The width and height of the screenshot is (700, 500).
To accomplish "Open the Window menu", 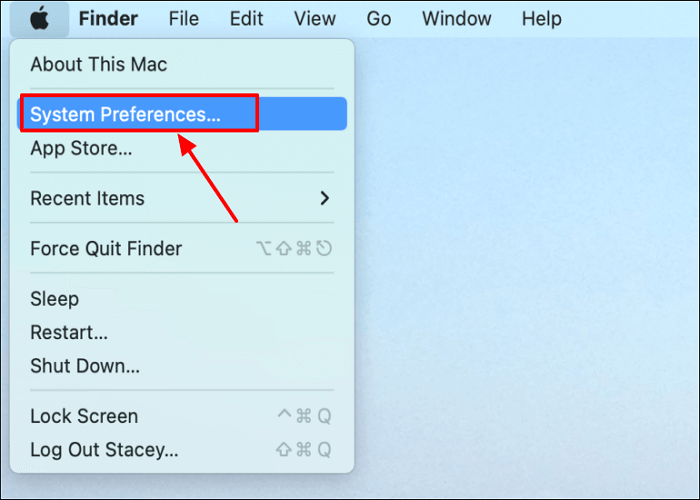I will click(x=456, y=19).
